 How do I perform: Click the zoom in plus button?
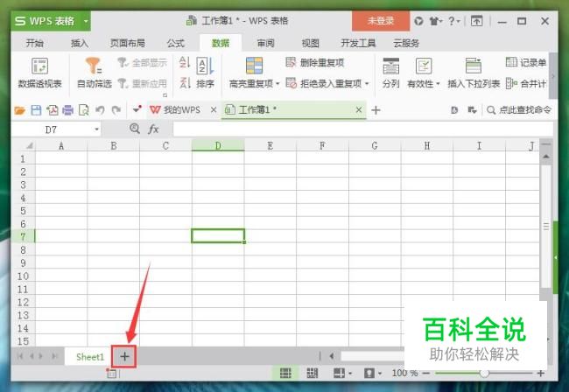(x=541, y=373)
